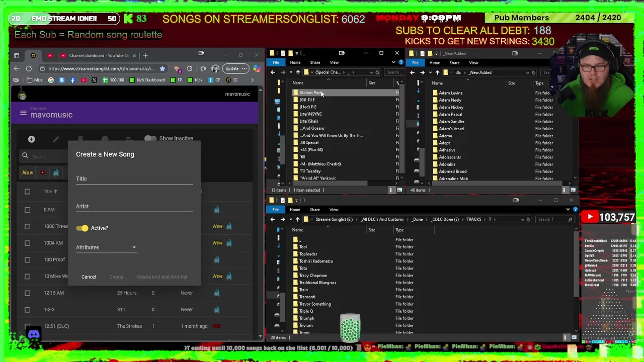Screen dimensions: 644x362
Task: Expand address history dropdown in _New Added explorer
Action: (527, 72)
